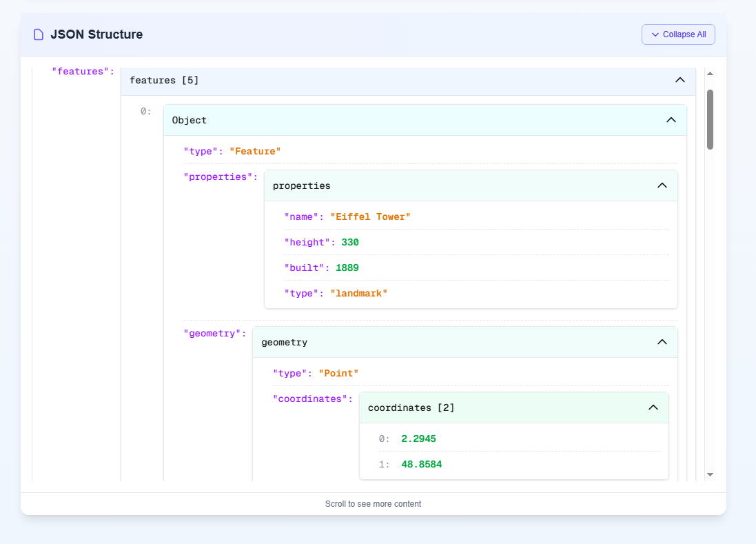Collapse the features [5] array chevron

pos(680,80)
